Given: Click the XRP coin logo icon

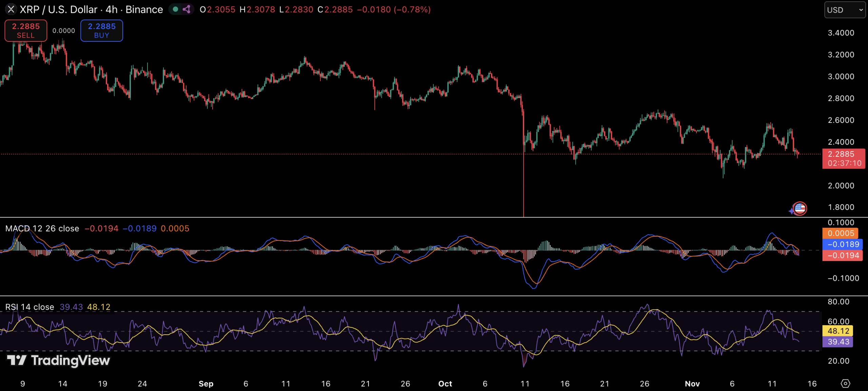Looking at the screenshot, I should pyautogui.click(x=11, y=9).
